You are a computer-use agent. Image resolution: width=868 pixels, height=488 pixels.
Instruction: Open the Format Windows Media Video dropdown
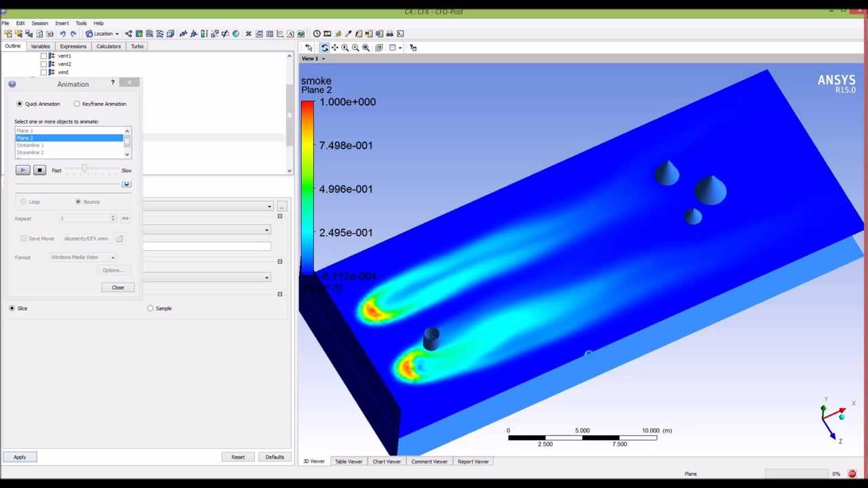point(83,258)
